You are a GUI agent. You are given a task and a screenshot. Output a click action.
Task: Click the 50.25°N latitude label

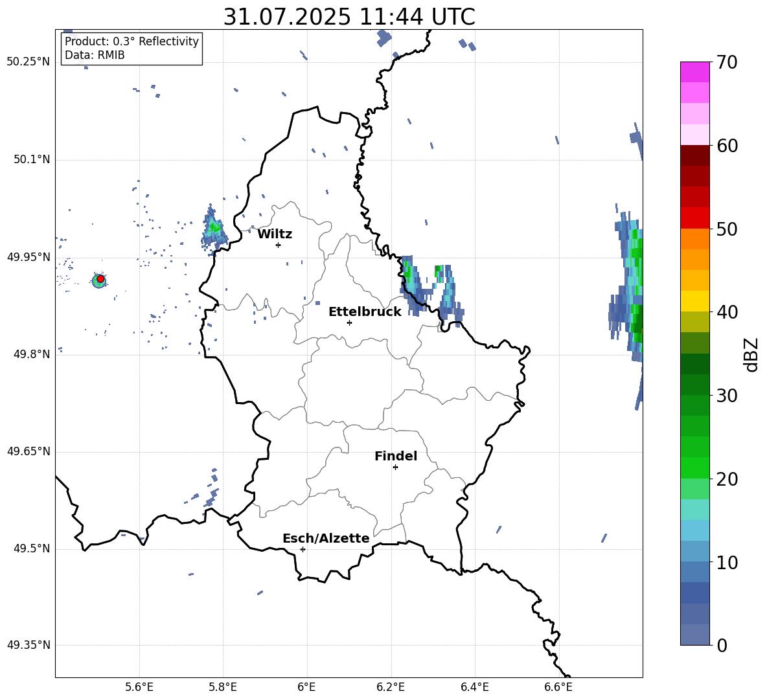pos(29,62)
